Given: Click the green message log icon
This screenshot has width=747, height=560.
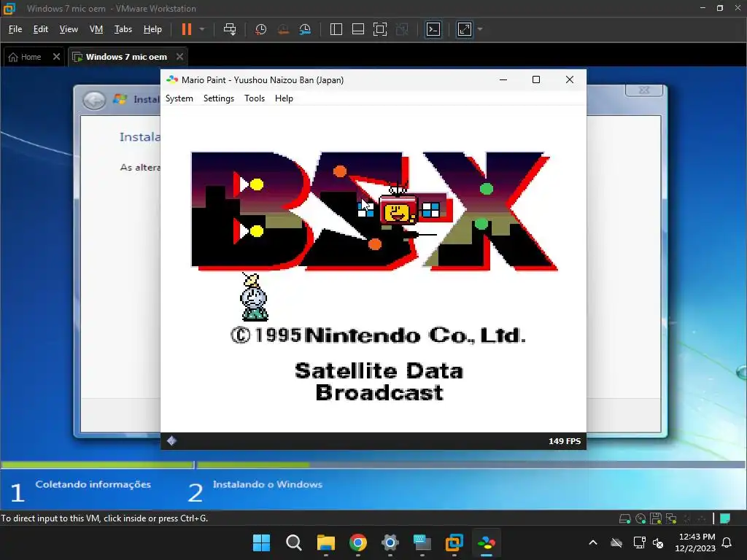Looking at the screenshot, I should (x=725, y=518).
